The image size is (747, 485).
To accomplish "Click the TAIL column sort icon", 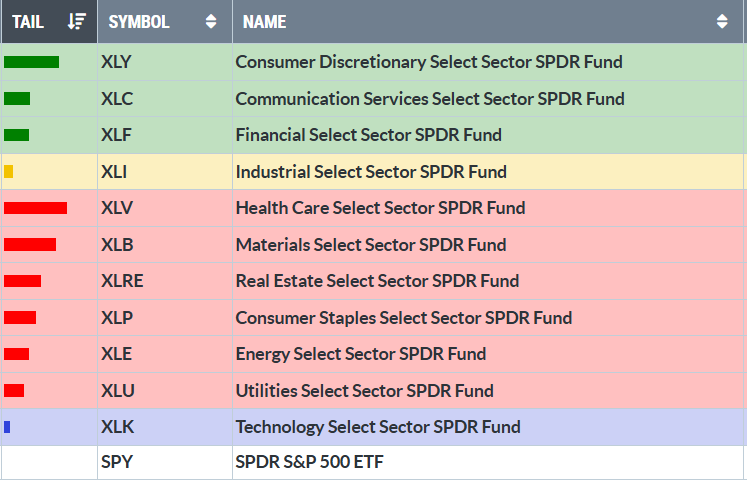I will (x=78, y=21).
